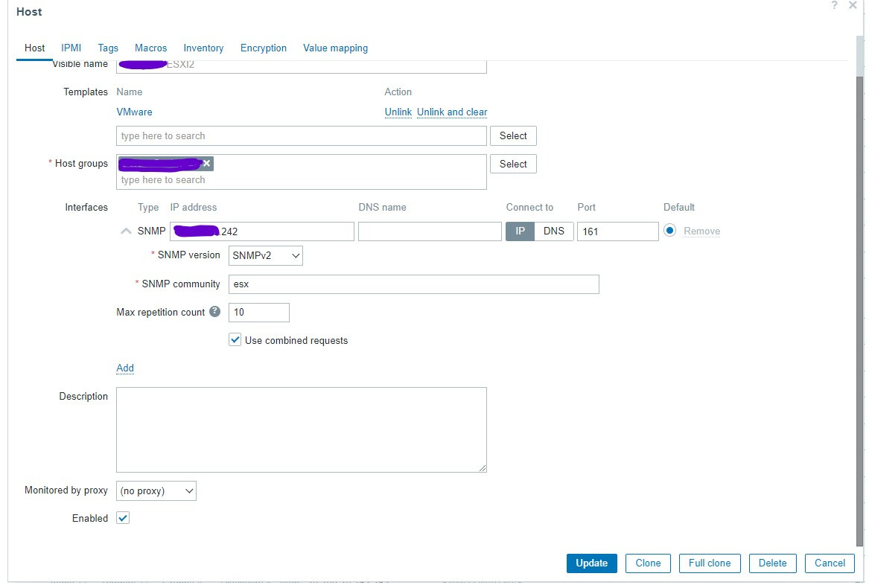Open the Encryption tab
Image resolution: width=869 pixels, height=588 pixels.
click(x=264, y=48)
